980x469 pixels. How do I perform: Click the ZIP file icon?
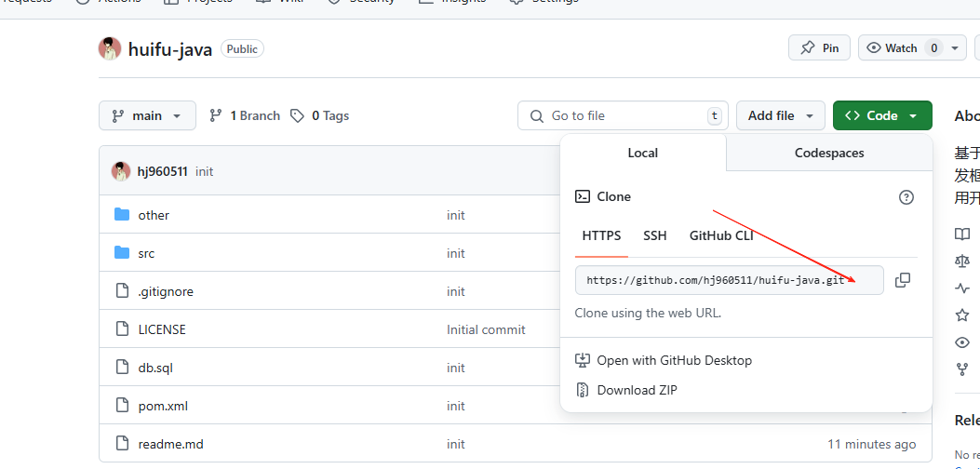[583, 390]
